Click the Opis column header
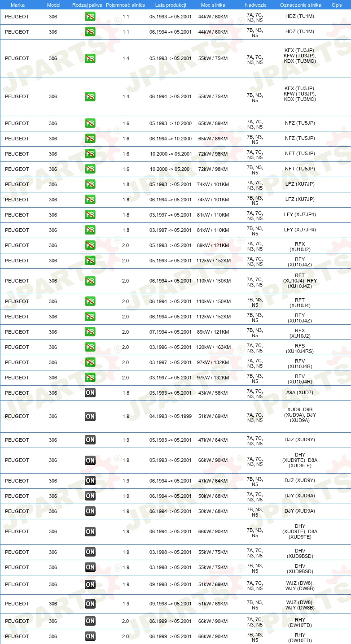The width and height of the screenshot is (351, 644). coord(337,4)
